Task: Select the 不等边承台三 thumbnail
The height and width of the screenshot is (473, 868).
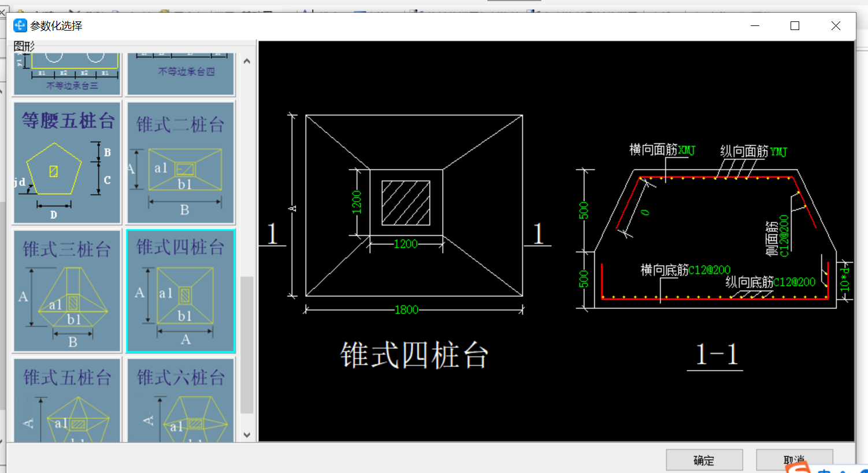Action: [x=67, y=74]
